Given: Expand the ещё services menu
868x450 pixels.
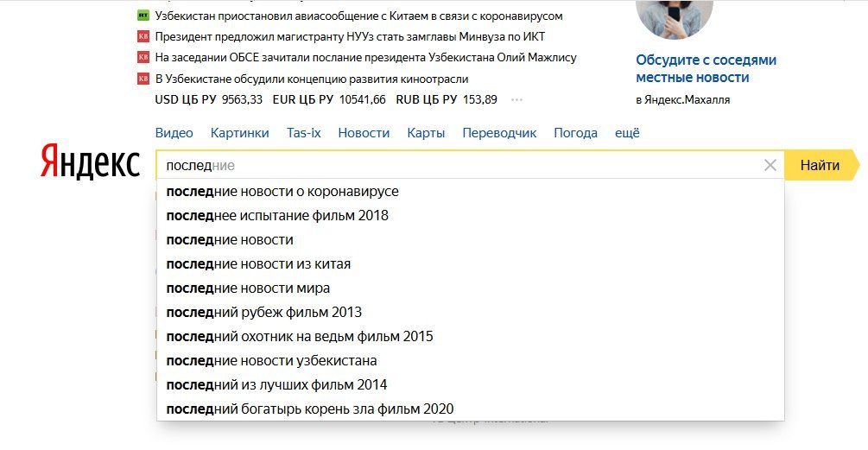Looking at the screenshot, I should point(627,133).
